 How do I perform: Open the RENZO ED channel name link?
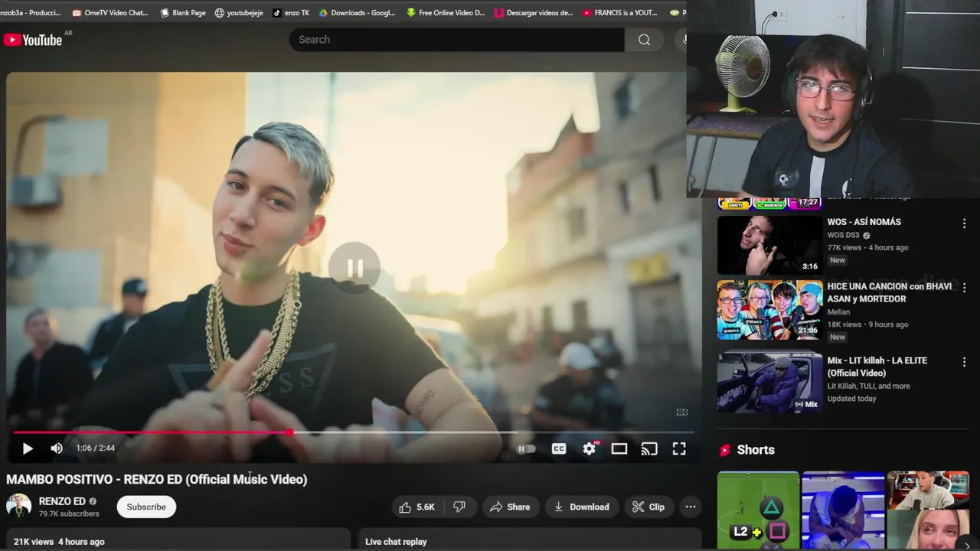coord(62,501)
